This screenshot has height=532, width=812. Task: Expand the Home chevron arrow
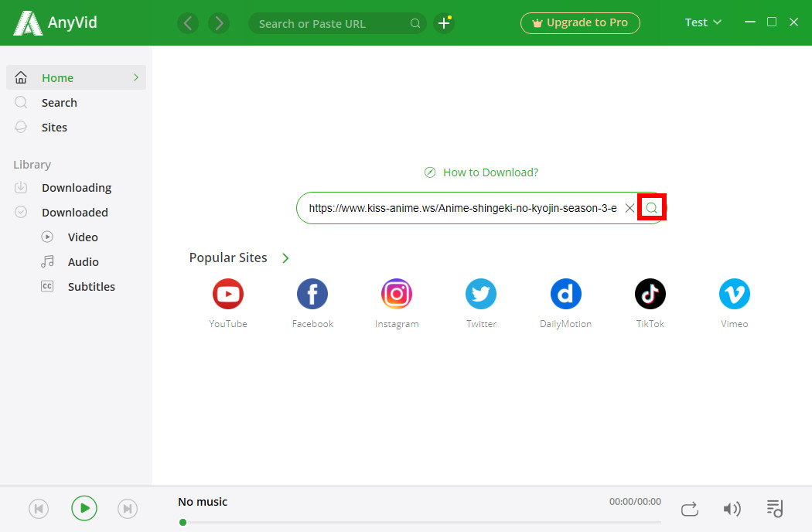pos(136,77)
